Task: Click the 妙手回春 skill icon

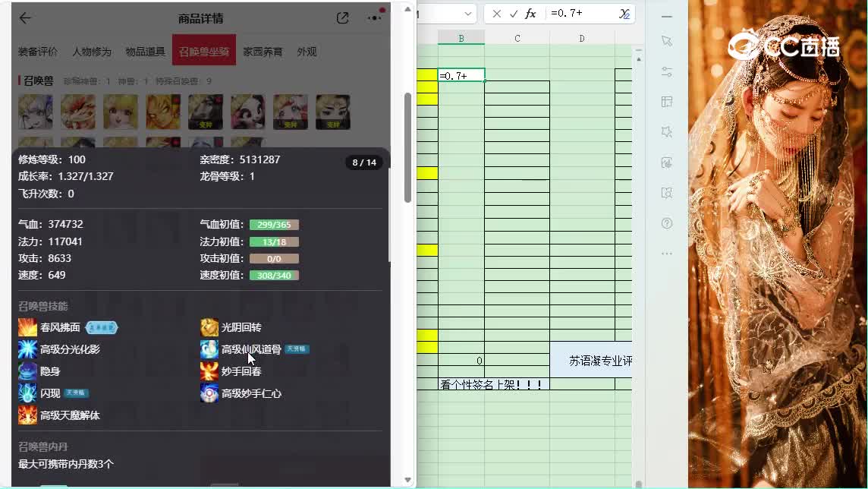Action: click(209, 371)
